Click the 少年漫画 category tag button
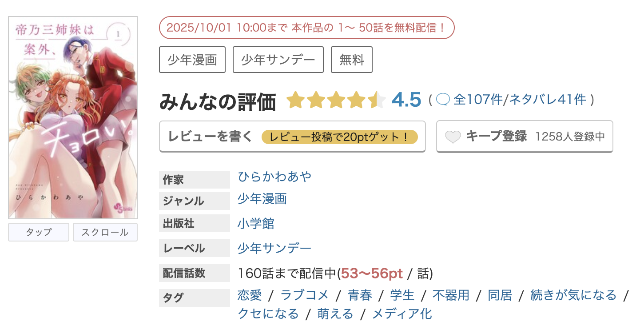This screenshot has width=644, height=330. tap(192, 60)
